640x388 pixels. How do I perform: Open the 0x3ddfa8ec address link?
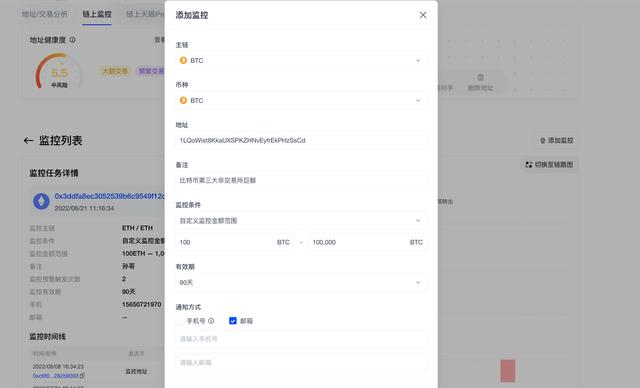click(x=110, y=196)
